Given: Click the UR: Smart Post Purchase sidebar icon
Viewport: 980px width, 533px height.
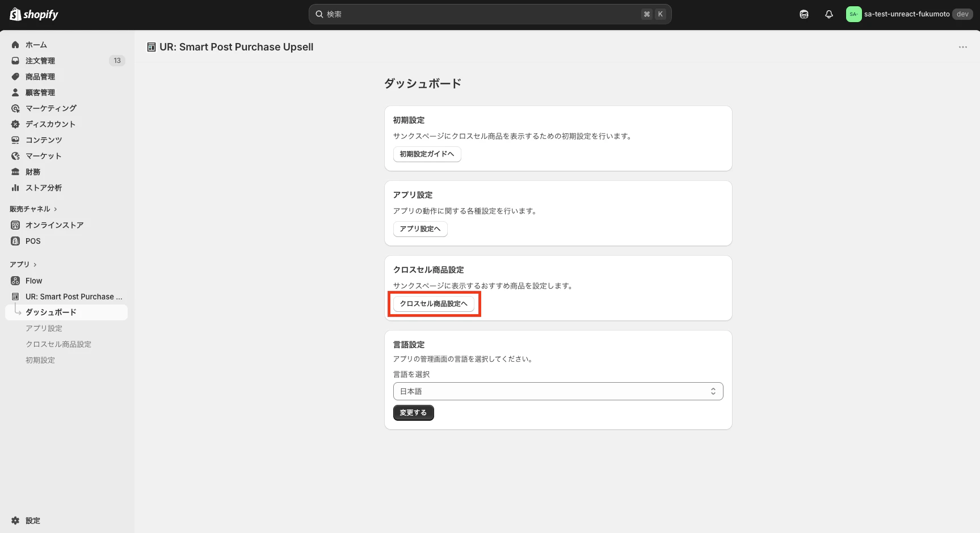Looking at the screenshot, I should (x=15, y=297).
